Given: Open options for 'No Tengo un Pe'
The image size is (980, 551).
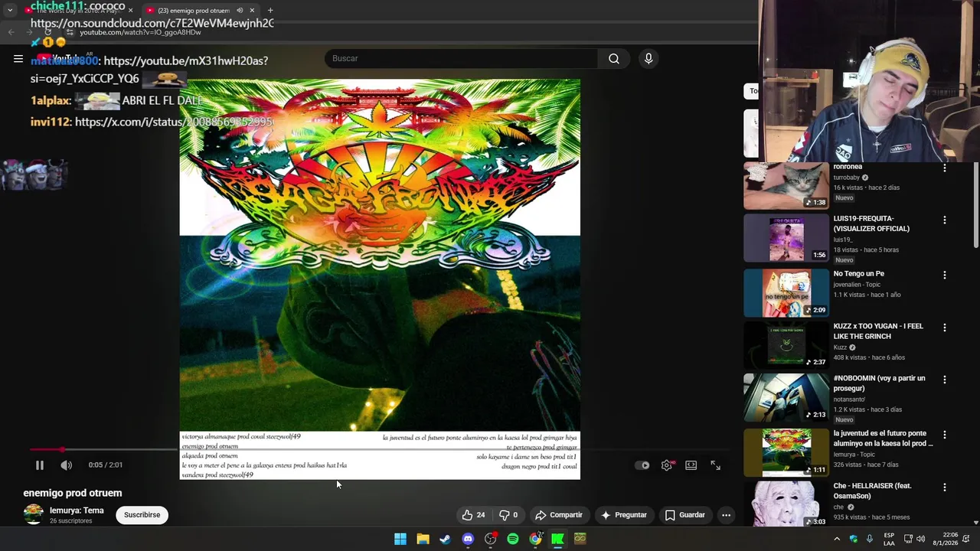Looking at the screenshot, I should point(945,275).
